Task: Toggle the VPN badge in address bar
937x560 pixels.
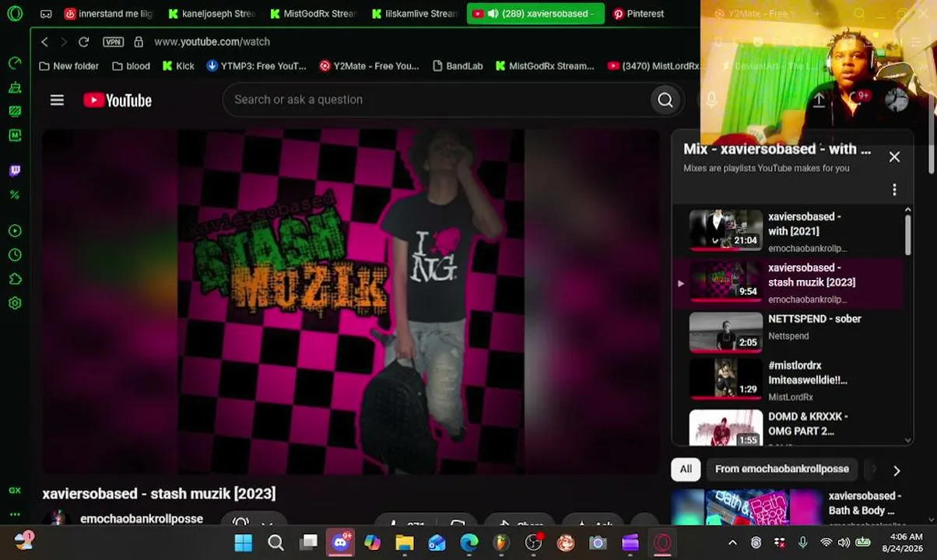Action: click(x=113, y=42)
